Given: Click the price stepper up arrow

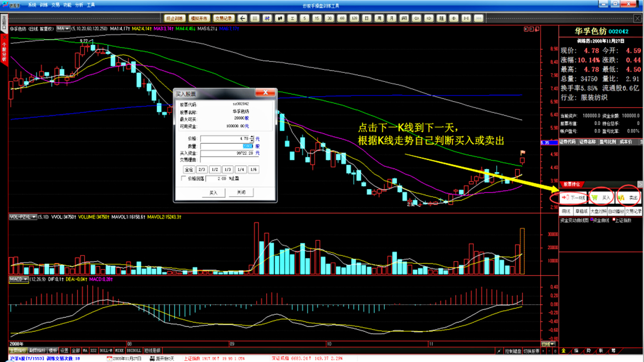Looking at the screenshot, I should coord(252,137).
